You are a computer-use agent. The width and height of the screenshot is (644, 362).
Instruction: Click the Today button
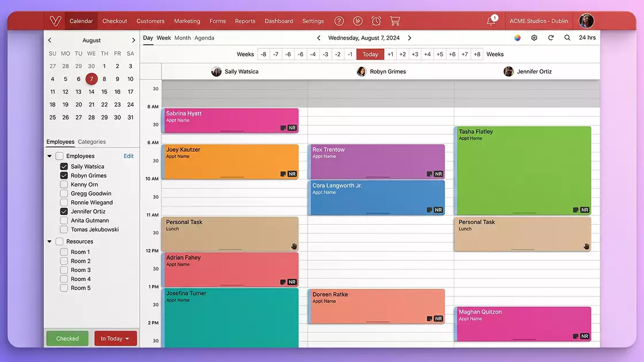[x=370, y=54]
